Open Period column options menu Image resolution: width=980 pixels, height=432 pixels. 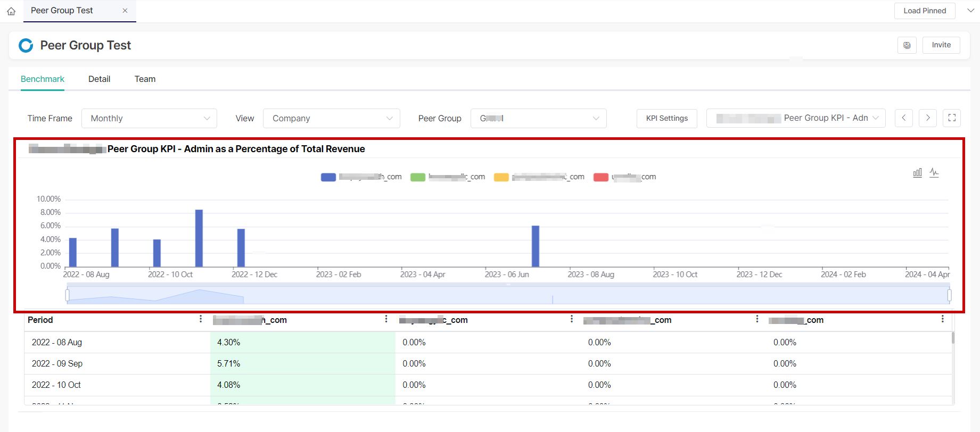[x=200, y=319]
